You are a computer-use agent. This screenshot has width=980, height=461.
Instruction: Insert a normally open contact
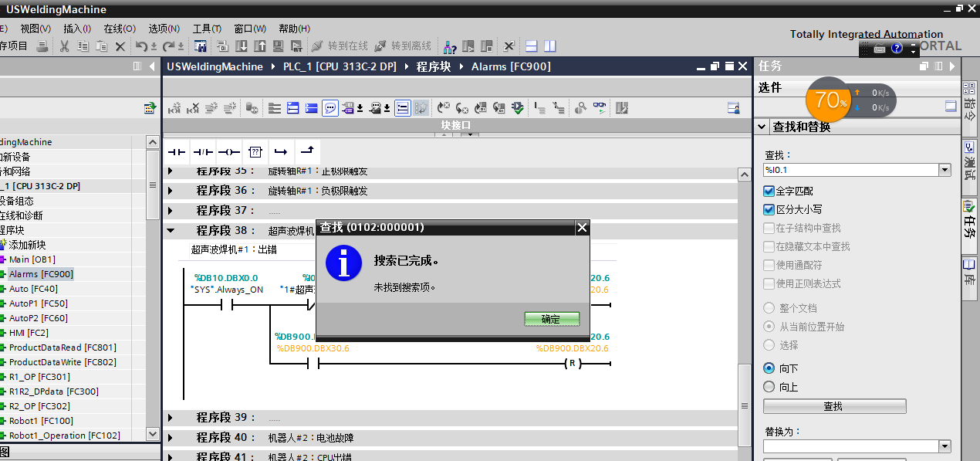coord(177,152)
